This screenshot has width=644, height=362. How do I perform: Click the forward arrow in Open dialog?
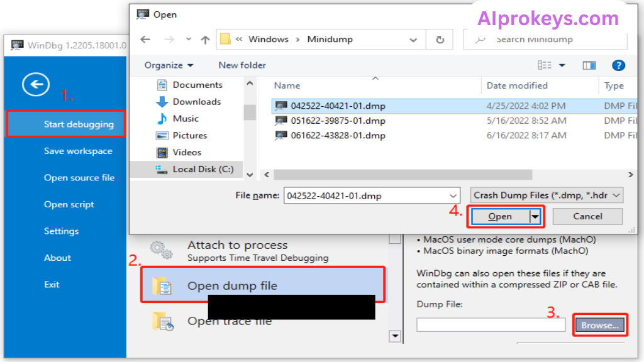tap(169, 40)
